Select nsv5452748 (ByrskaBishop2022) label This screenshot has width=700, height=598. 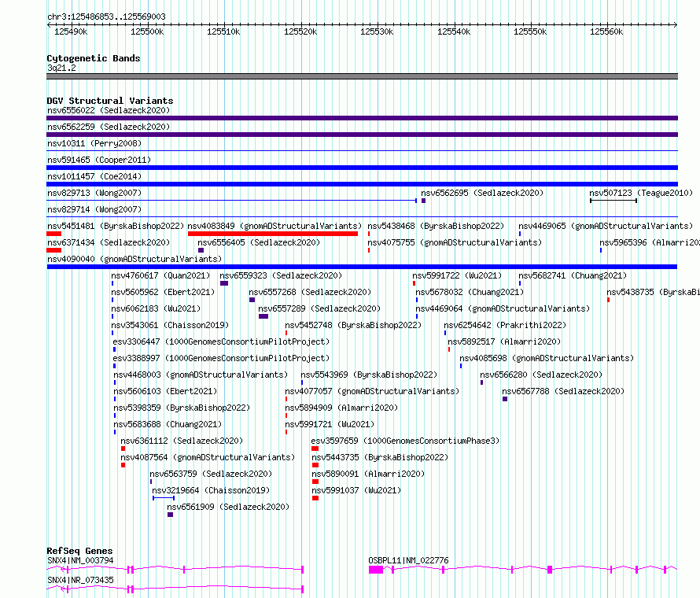(x=353, y=325)
